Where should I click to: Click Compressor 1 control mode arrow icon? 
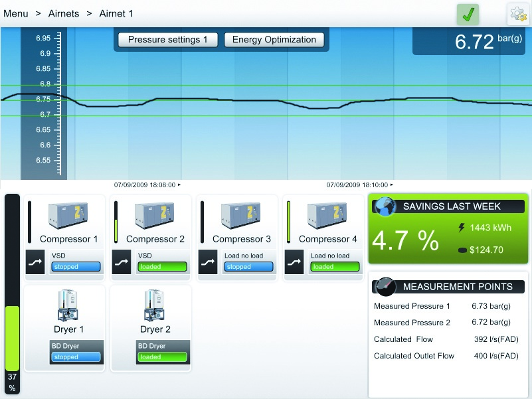coord(35,262)
